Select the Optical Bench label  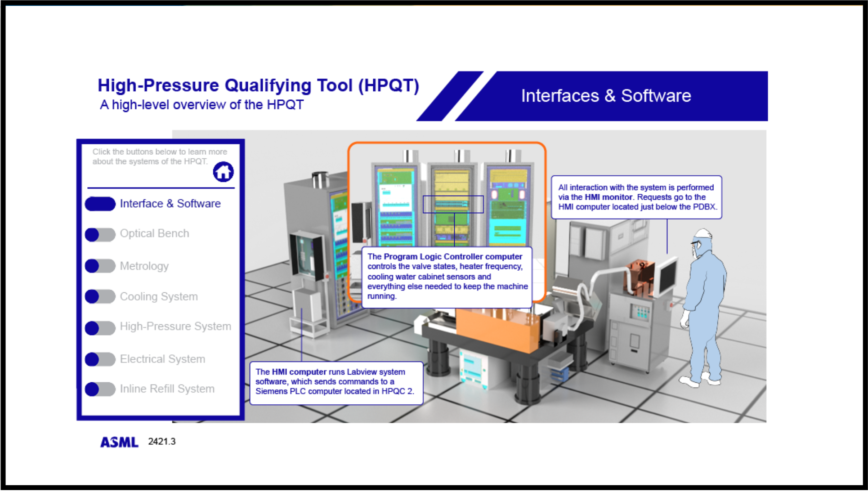pos(154,233)
